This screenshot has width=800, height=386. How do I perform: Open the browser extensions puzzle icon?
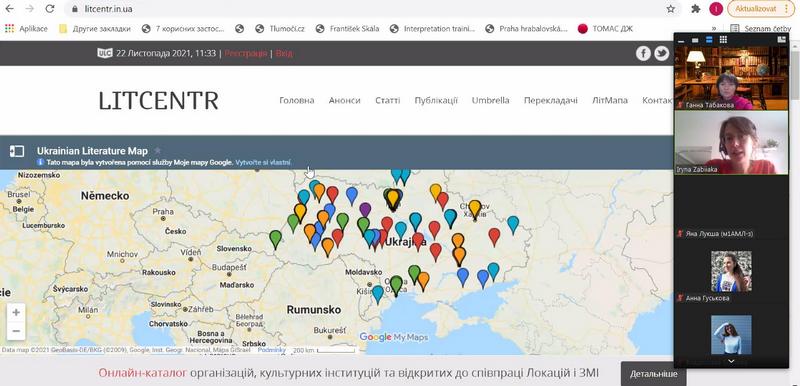pos(695,9)
